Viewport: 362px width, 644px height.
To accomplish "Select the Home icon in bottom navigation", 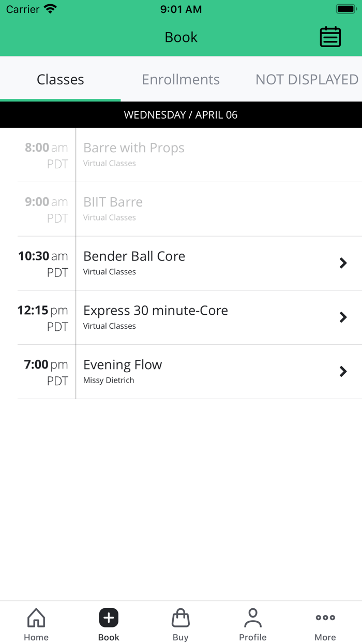I will [36, 621].
